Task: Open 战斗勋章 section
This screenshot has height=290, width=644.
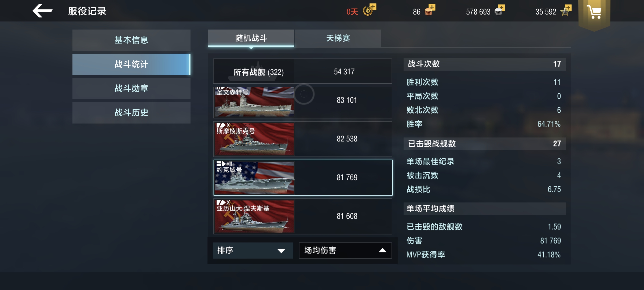Action: 131,88
